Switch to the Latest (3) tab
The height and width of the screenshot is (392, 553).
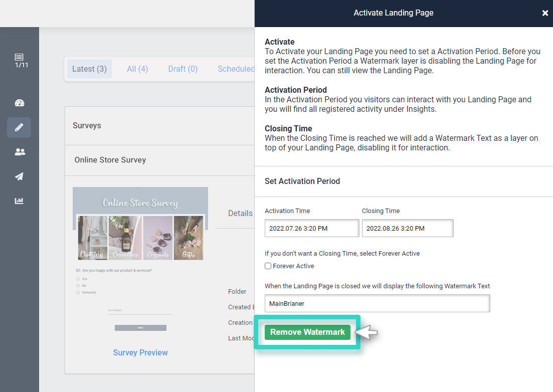(89, 69)
